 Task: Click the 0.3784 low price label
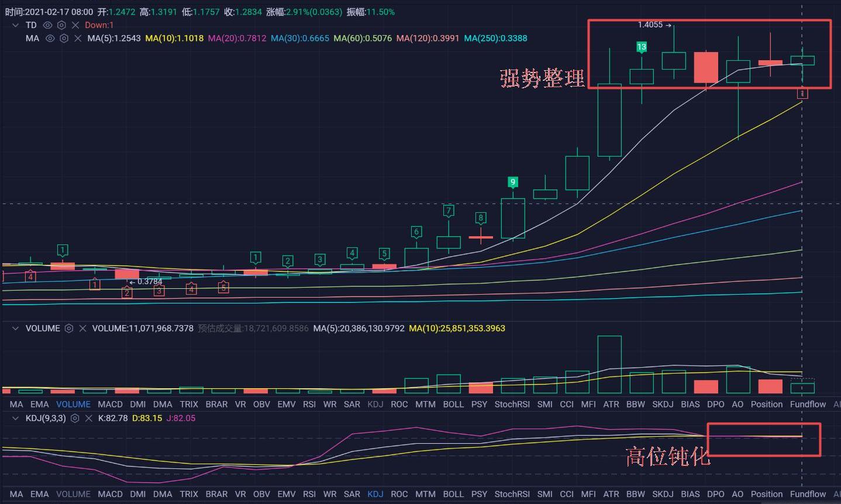150,282
